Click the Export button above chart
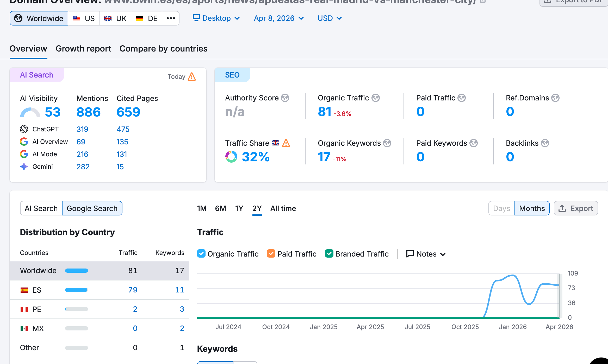The width and height of the screenshot is (608, 364). click(576, 208)
